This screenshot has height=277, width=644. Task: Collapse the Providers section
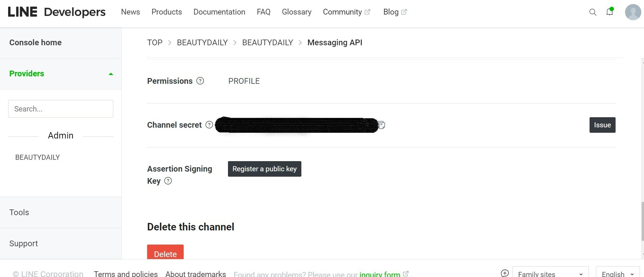click(x=111, y=74)
